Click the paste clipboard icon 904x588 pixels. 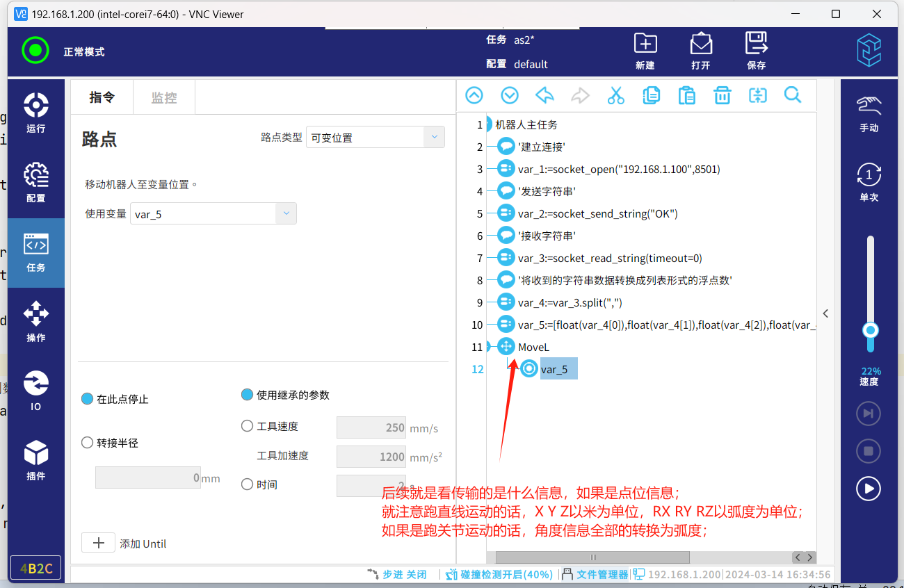(686, 96)
